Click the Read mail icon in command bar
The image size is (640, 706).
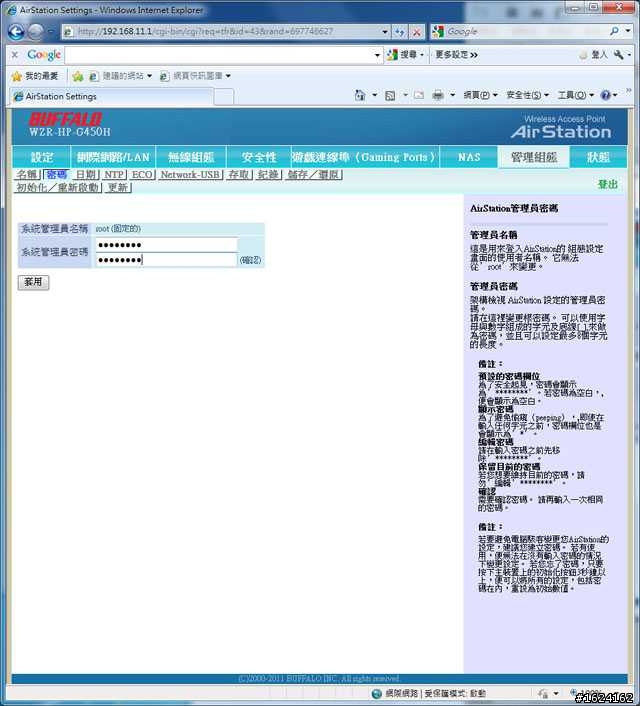419,95
